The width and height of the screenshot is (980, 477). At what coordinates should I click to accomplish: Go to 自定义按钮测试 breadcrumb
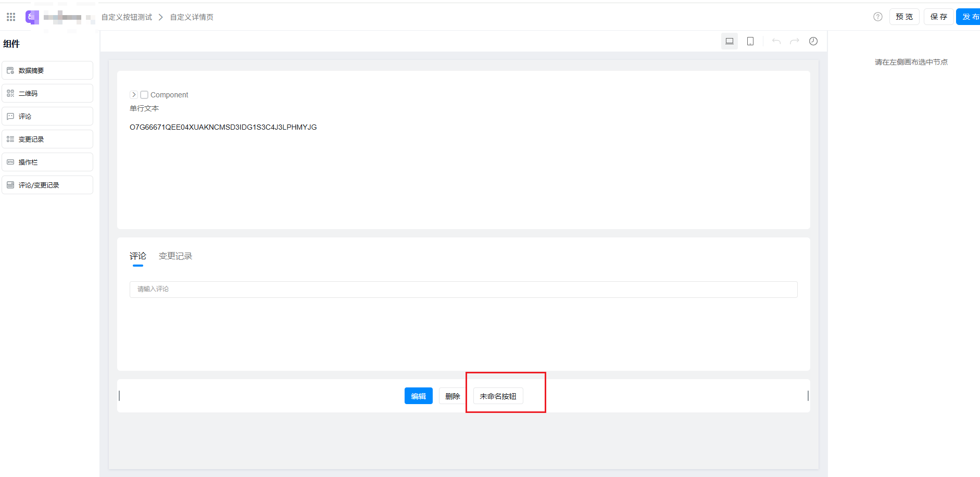(x=127, y=17)
